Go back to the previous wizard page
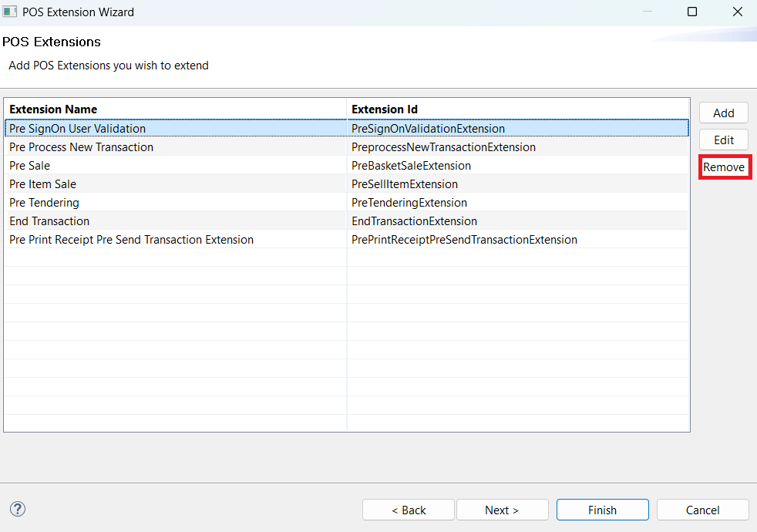Viewport: 757px width, 532px height. (408, 510)
